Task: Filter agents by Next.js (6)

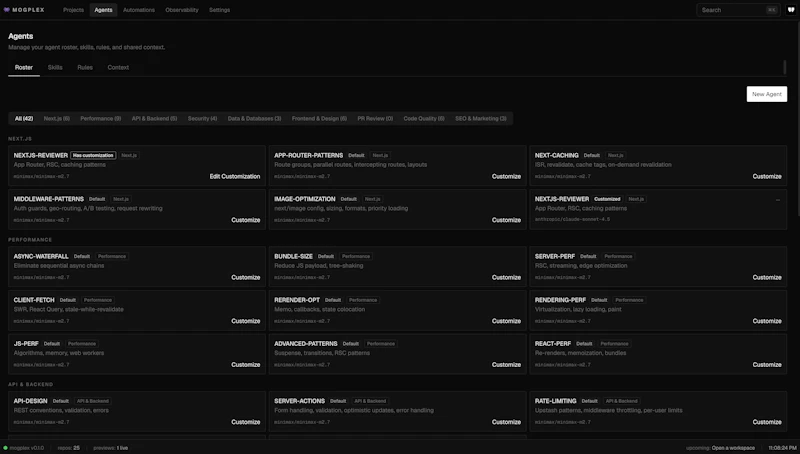Action: coord(57,118)
